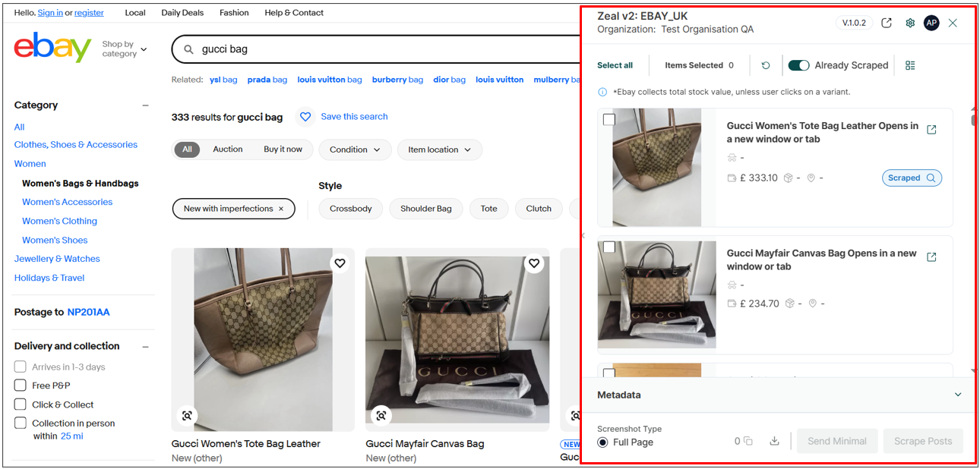Open Daily Deals in top menu
This screenshot has width=980, height=469.
[x=182, y=13]
